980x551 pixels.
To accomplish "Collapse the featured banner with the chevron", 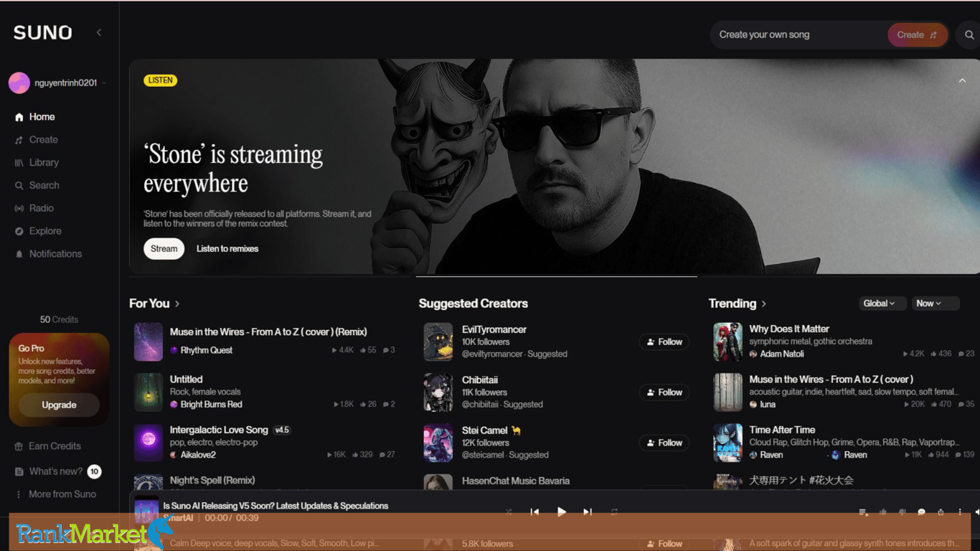I will (962, 80).
